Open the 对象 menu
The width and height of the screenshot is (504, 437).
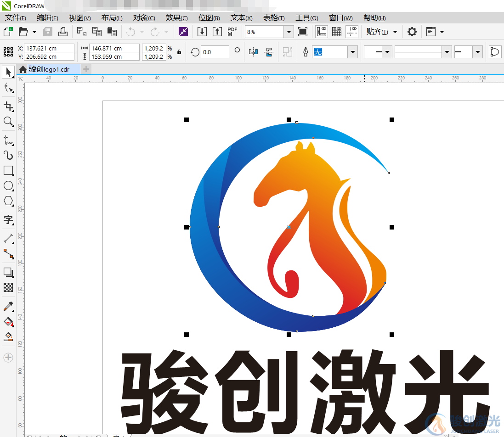[x=144, y=18]
